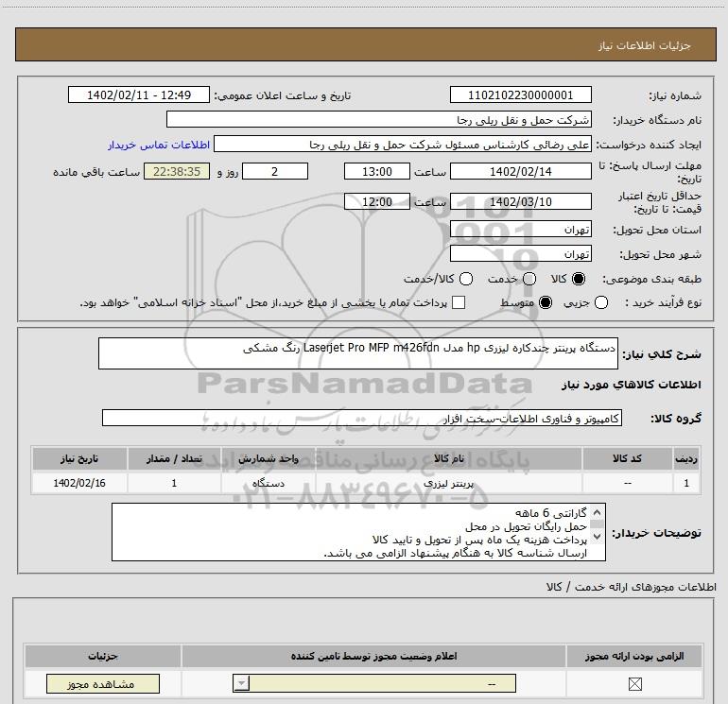
Task: Toggle the اسناد خزانه اسلامی payment checkbox
Action: [459, 302]
